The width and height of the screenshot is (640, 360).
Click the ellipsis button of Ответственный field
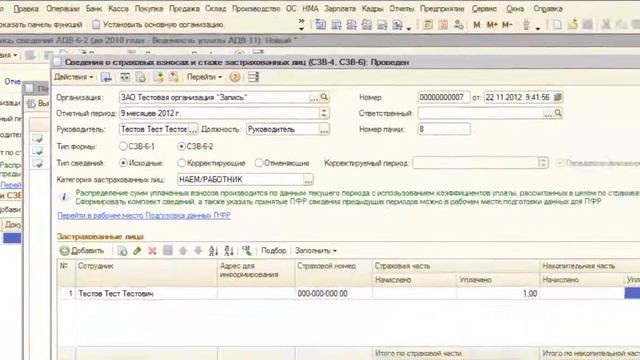point(548,113)
